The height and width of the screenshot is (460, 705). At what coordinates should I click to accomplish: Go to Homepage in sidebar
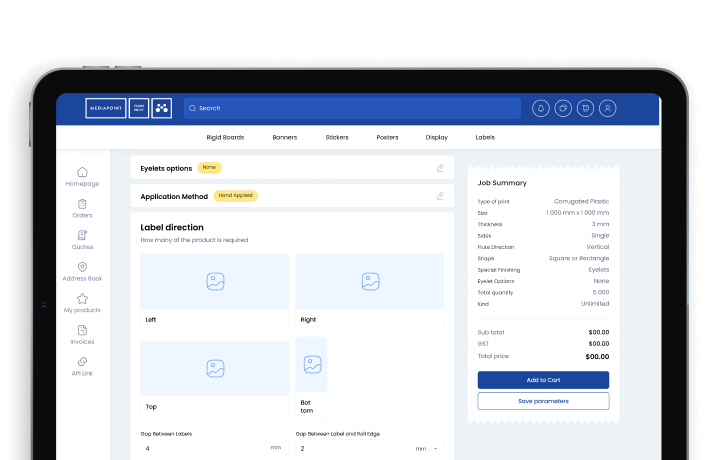pos(82,176)
